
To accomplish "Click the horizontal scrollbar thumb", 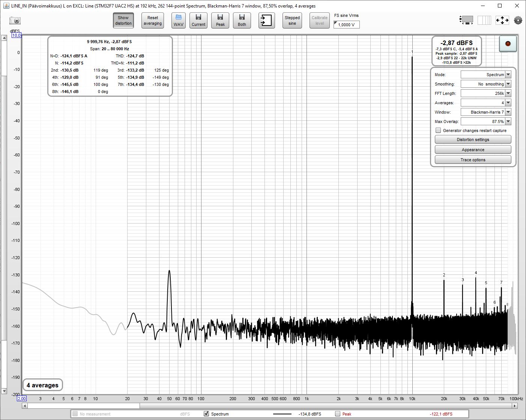I will (84, 406).
